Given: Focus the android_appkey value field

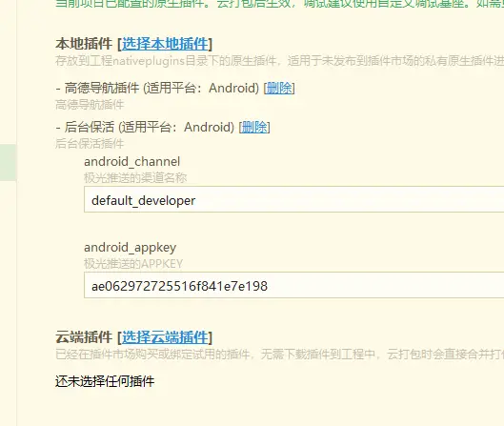Looking at the screenshot, I should coord(293,285).
